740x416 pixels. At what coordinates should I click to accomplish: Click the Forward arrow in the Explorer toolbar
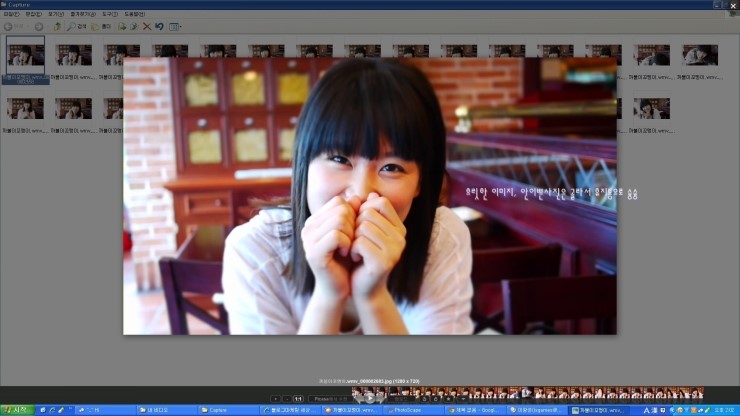point(39,27)
